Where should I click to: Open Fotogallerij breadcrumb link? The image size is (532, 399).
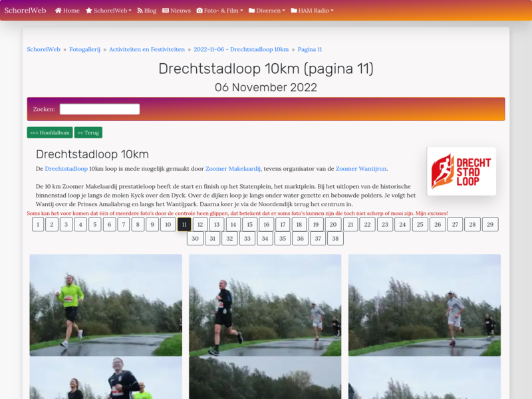point(85,49)
